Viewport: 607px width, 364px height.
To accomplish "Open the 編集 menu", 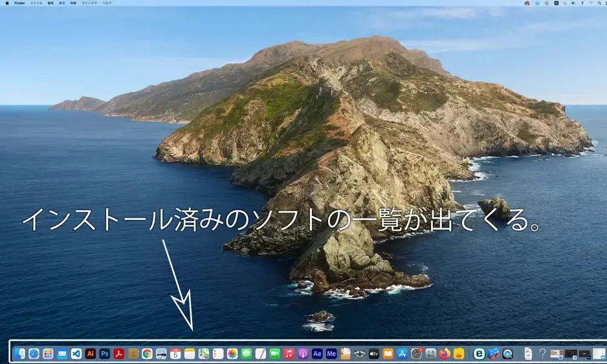I will tap(50, 3).
